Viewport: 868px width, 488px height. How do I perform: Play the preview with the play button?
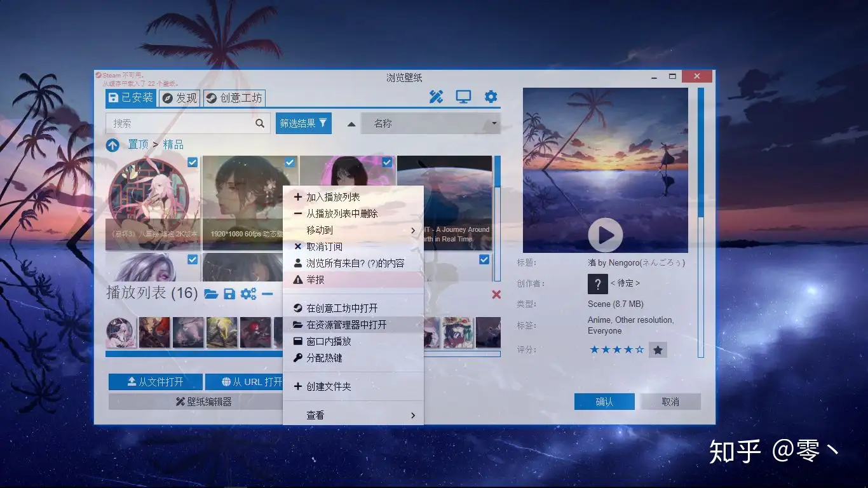pyautogui.click(x=606, y=236)
